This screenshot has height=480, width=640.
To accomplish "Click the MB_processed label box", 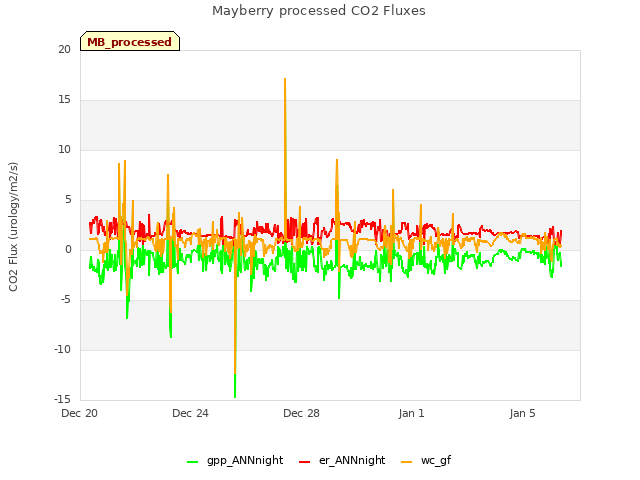I will (130, 41).
